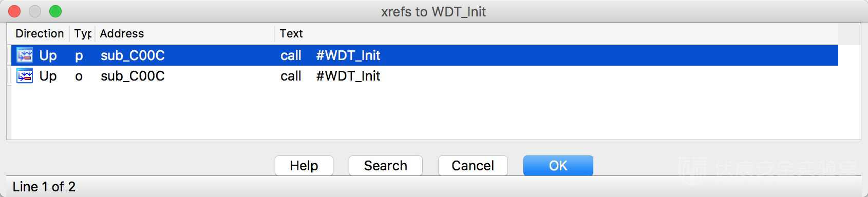
Task: Click the 'call #WDT_Init' text in the second row
Action: click(330, 76)
